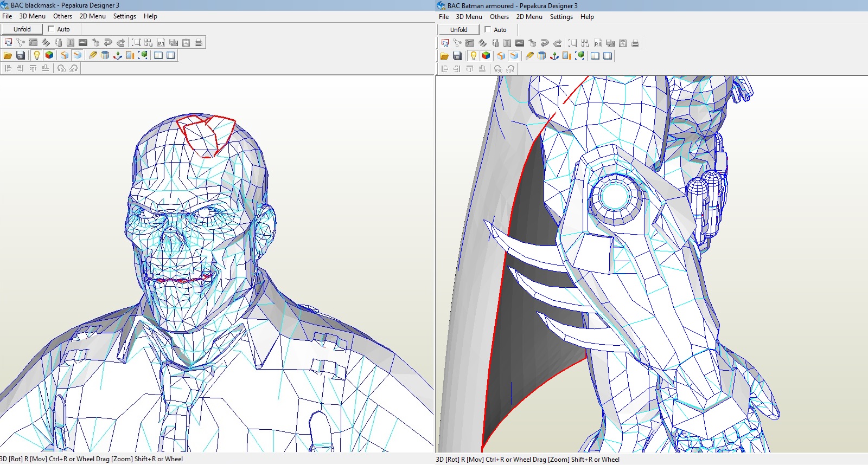Redo action in blackmask window
This screenshot has height=465, width=868.
click(x=120, y=42)
